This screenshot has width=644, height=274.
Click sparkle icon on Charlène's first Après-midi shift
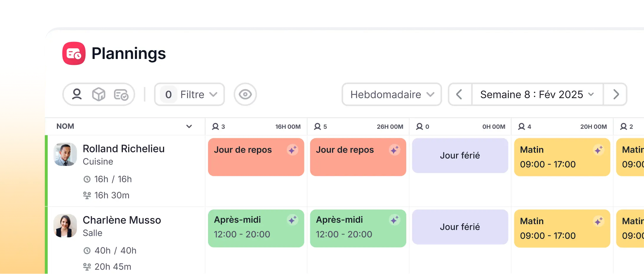292,220
